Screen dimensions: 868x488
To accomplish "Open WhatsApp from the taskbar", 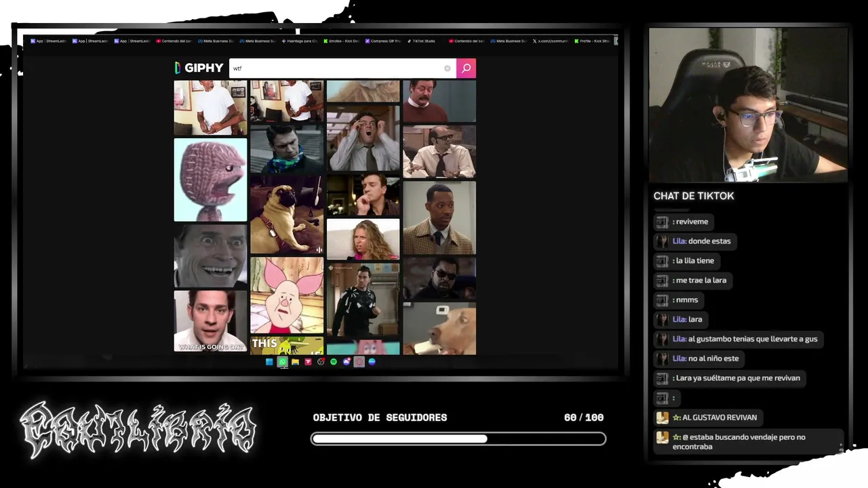I will point(282,362).
